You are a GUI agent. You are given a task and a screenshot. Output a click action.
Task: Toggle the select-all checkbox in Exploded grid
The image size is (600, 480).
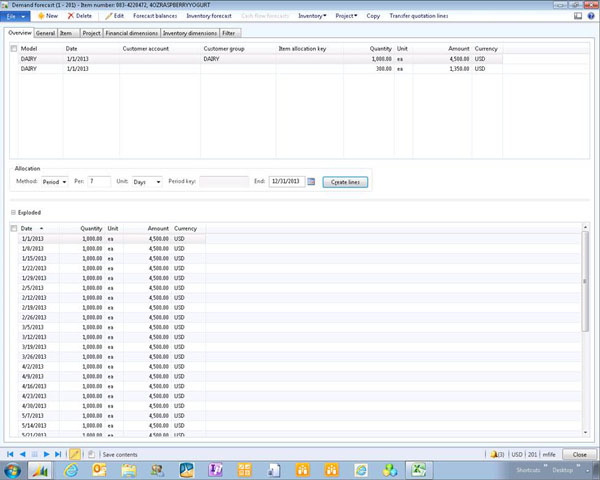tap(14, 228)
